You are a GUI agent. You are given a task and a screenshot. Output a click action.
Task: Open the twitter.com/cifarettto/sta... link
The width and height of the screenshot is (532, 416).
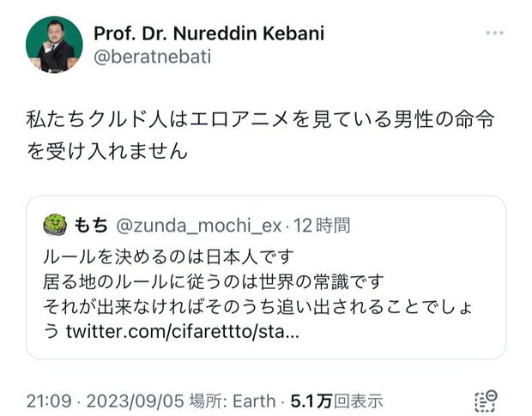point(183,330)
